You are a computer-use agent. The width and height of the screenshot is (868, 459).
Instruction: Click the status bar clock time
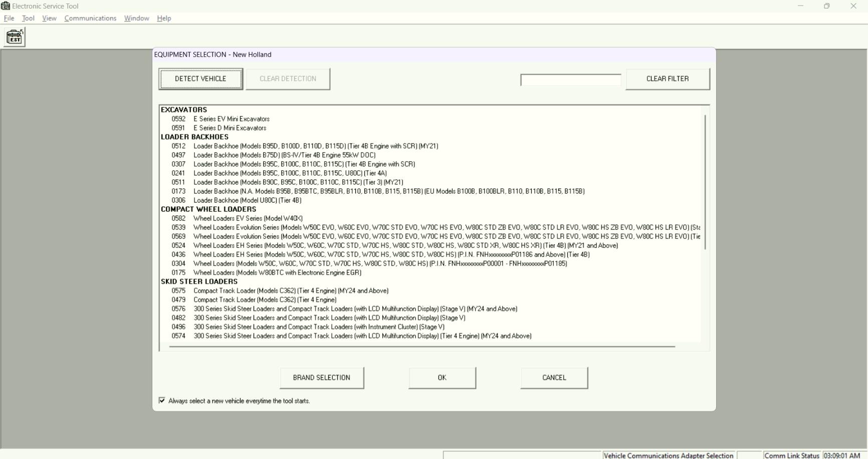(x=842, y=455)
